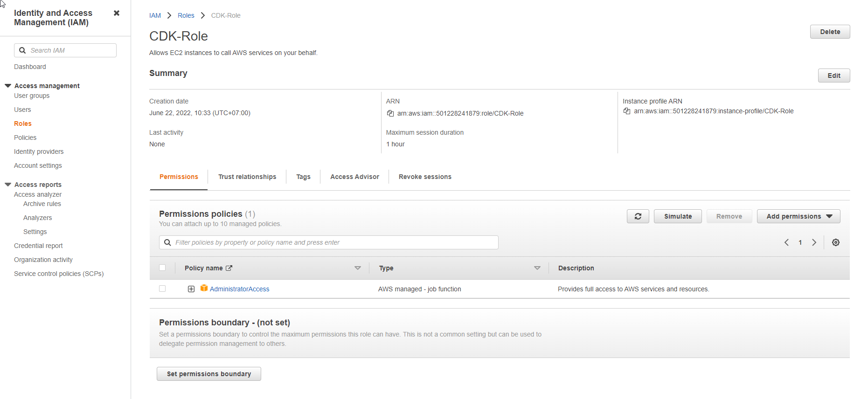Open Archive rules in sidebar
The image size is (868, 399).
tap(42, 204)
